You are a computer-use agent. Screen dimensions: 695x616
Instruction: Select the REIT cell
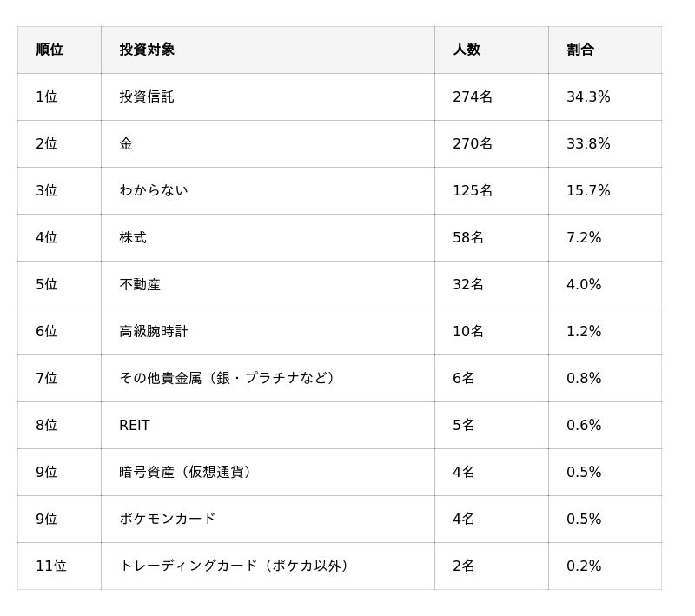135,425
